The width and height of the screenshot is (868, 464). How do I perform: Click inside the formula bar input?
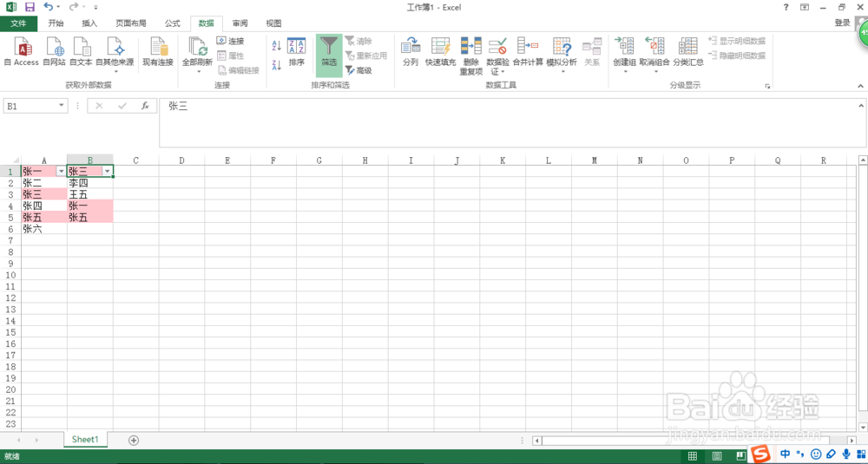507,122
